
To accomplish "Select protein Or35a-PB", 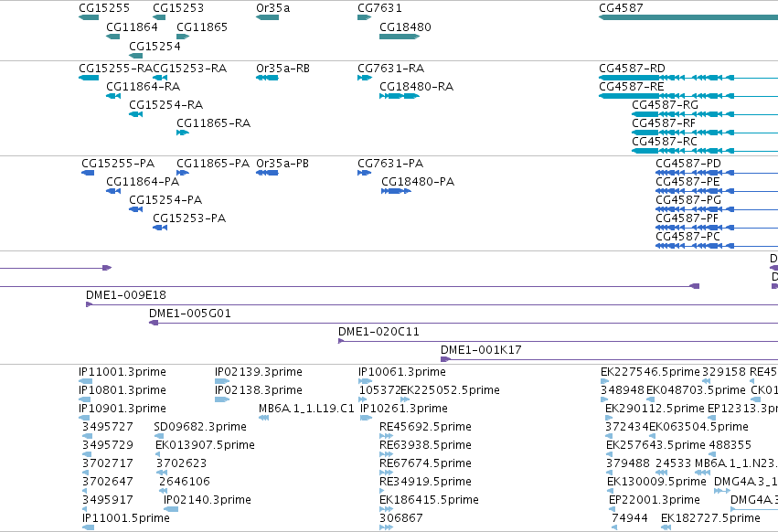I will [x=268, y=173].
